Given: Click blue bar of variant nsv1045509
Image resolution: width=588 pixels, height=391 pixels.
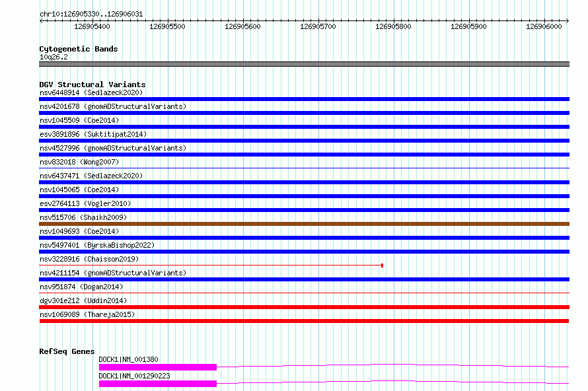Looking at the screenshot, I should tap(304, 127).
